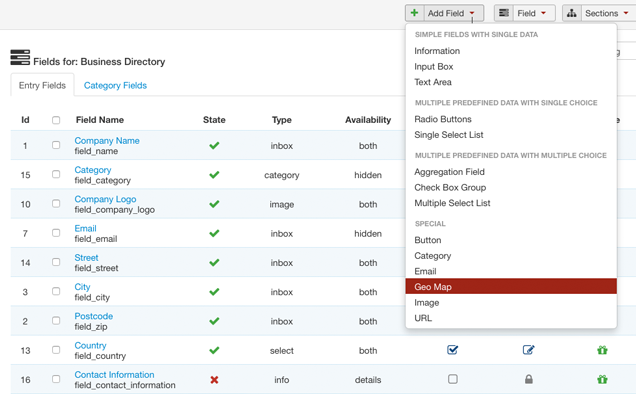This screenshot has height=394, width=636.
Task: Tick the checkbox for City row
Action: click(56, 291)
